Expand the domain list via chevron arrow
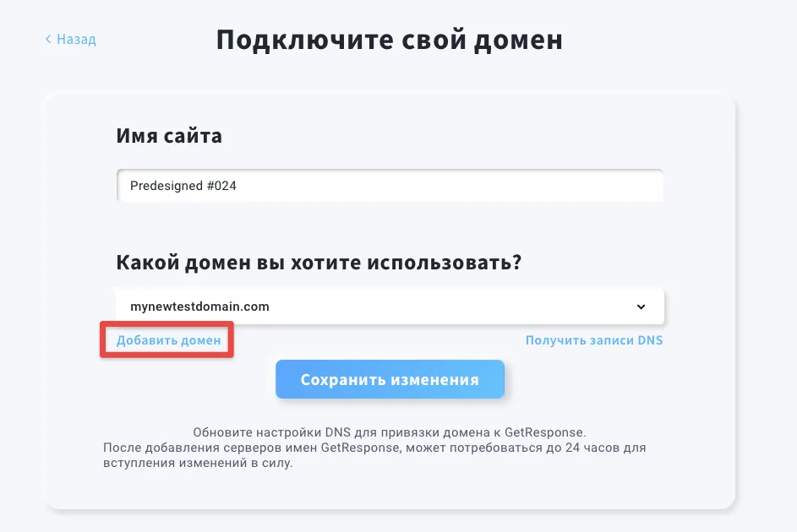 641,307
